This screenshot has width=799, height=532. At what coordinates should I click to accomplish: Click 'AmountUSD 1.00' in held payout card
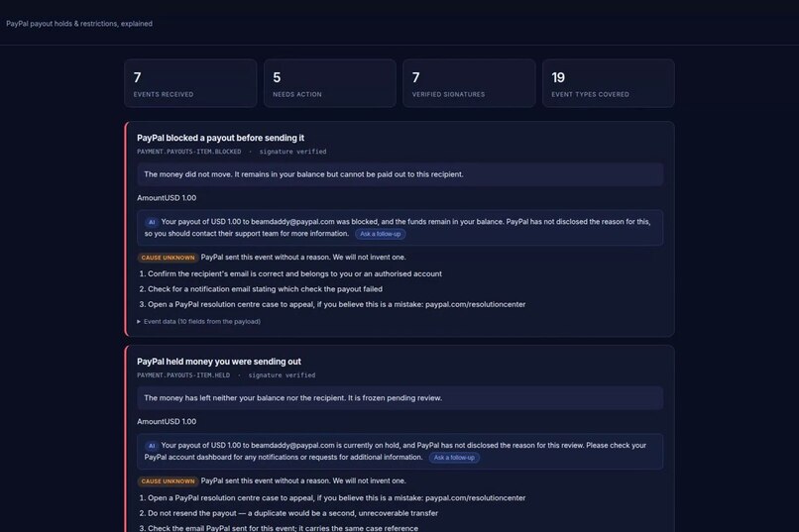click(167, 421)
